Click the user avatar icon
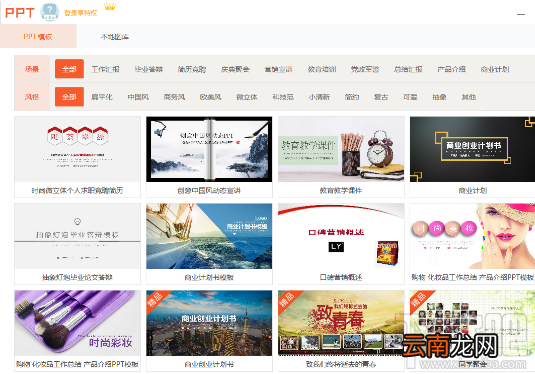 coord(49,12)
